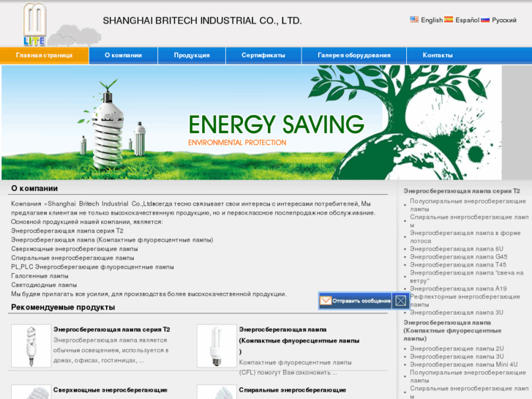Image resolution: width=532 pixels, height=399 pixels.
Task: Click the О компании section heading
Action: click(34, 188)
